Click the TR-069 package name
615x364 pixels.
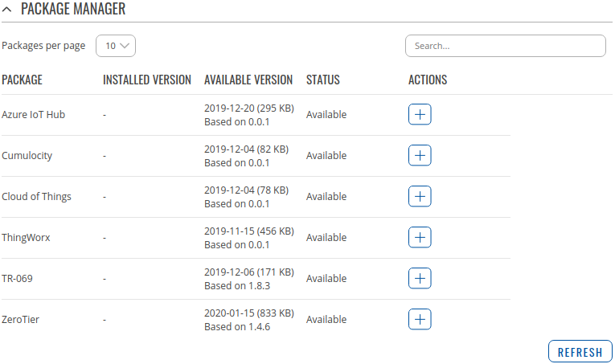pyautogui.click(x=18, y=279)
